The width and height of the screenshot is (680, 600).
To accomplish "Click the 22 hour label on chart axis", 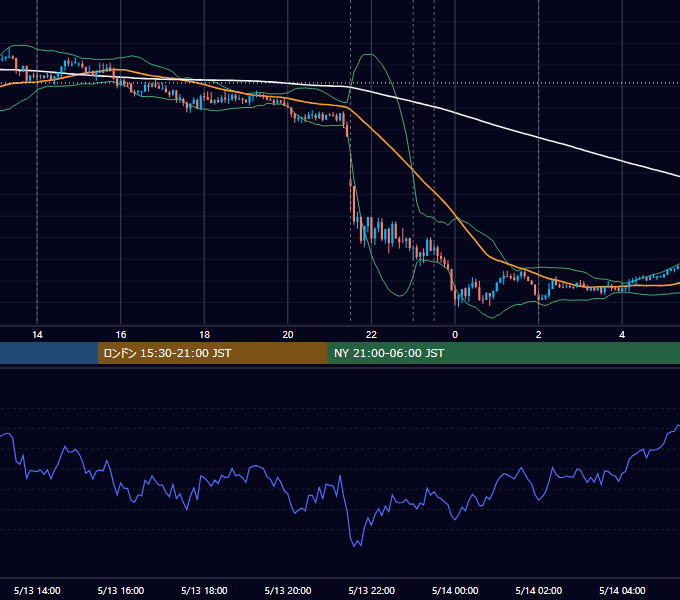I will (371, 335).
